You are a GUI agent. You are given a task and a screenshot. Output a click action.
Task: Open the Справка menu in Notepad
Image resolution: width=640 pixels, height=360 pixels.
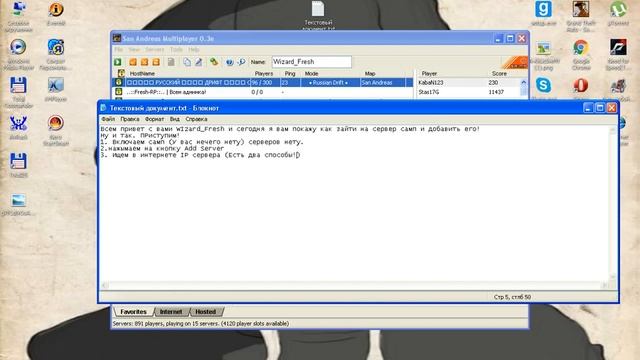196,119
